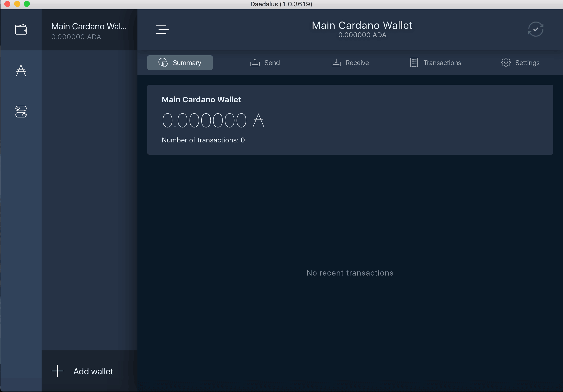Screen dimensions: 563x392
Task: Click the Receive tab download icon
Action: coord(337,62)
